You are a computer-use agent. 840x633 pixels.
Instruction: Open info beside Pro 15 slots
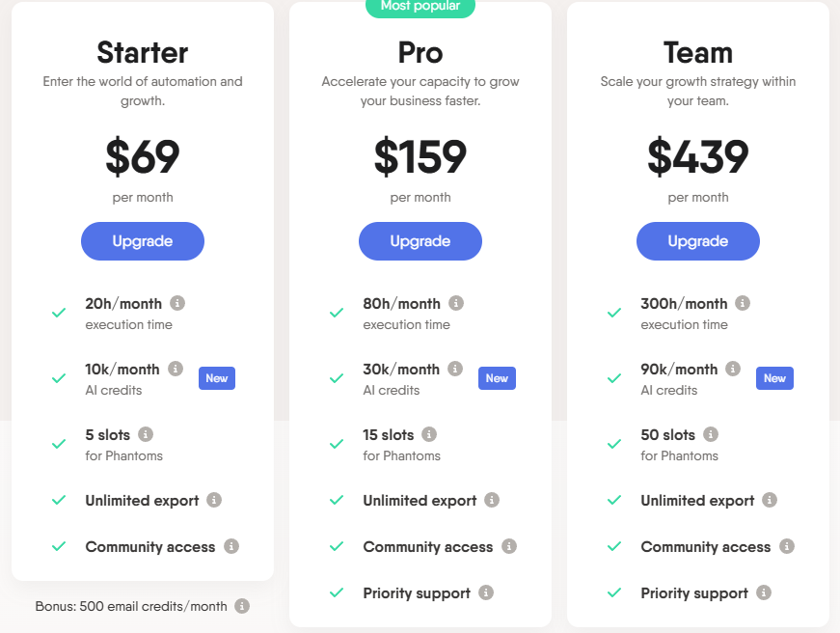(x=428, y=434)
